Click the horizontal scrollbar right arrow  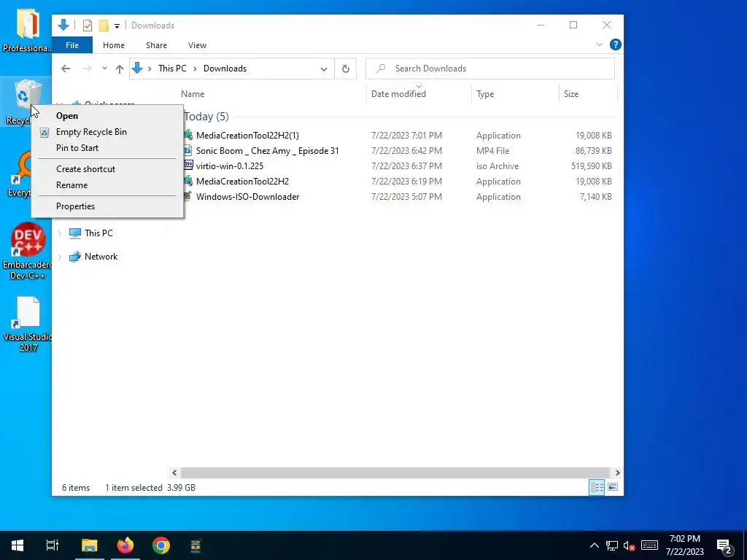click(x=617, y=472)
